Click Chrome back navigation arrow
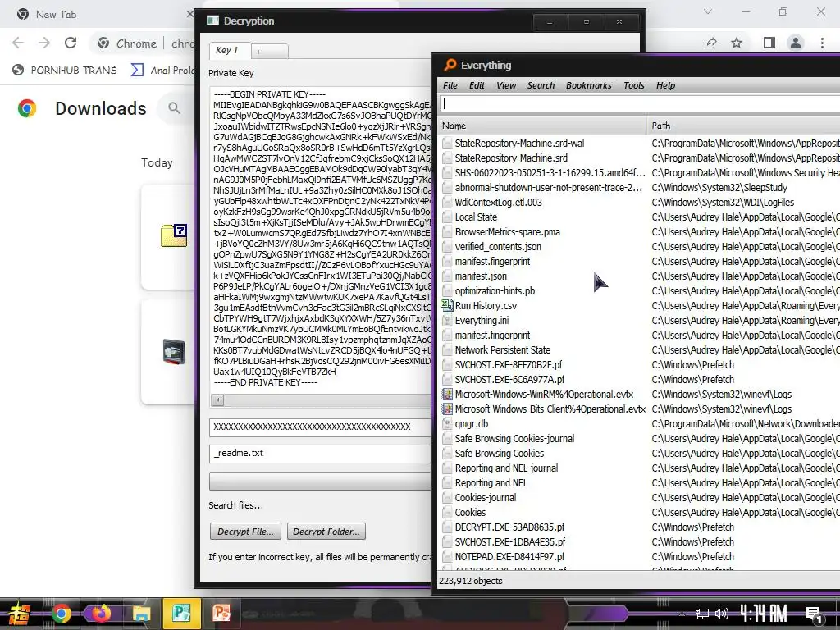 (x=18, y=43)
